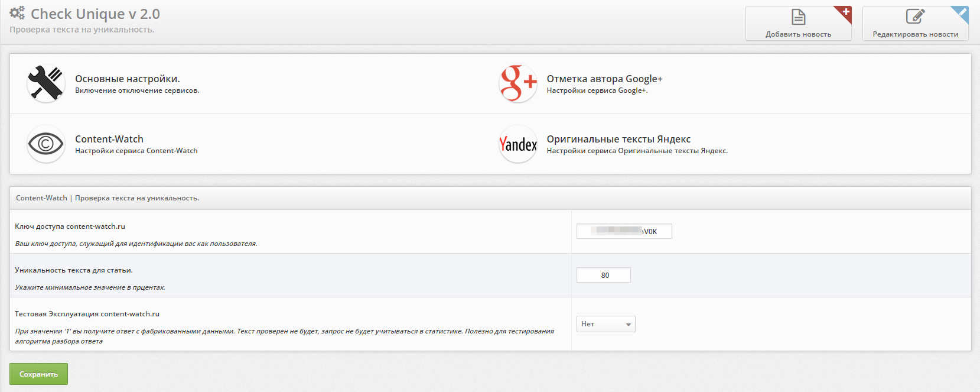Focus the content-watch.ru access key field
This screenshot has height=392, width=980.
click(624, 231)
